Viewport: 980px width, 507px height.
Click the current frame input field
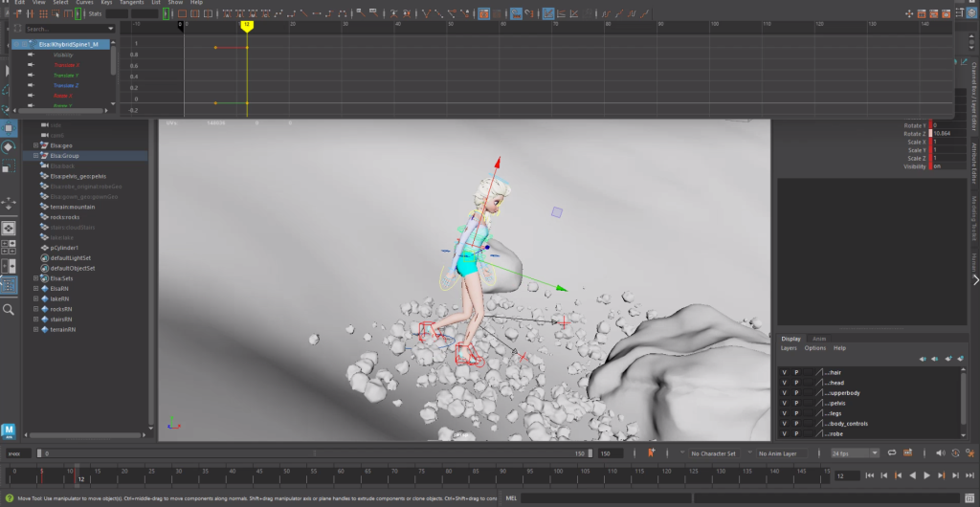pyautogui.click(x=848, y=475)
